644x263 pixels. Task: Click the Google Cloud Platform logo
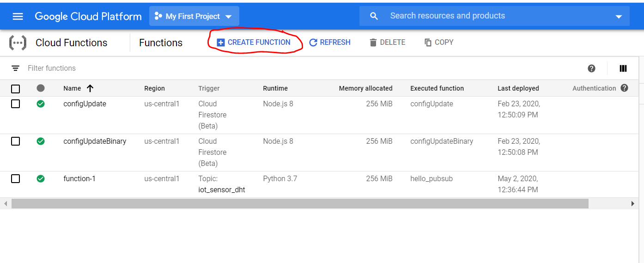pyautogui.click(x=88, y=16)
